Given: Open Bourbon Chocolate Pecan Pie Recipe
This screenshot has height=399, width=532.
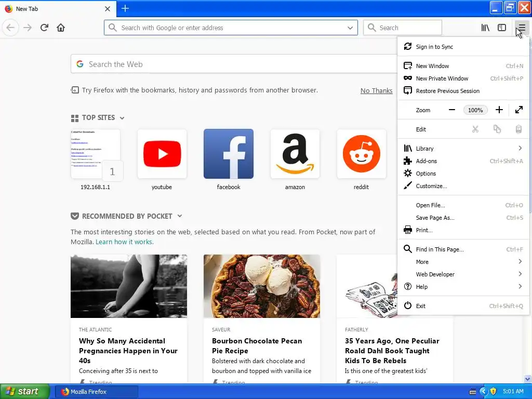Looking at the screenshot, I should [x=257, y=345].
